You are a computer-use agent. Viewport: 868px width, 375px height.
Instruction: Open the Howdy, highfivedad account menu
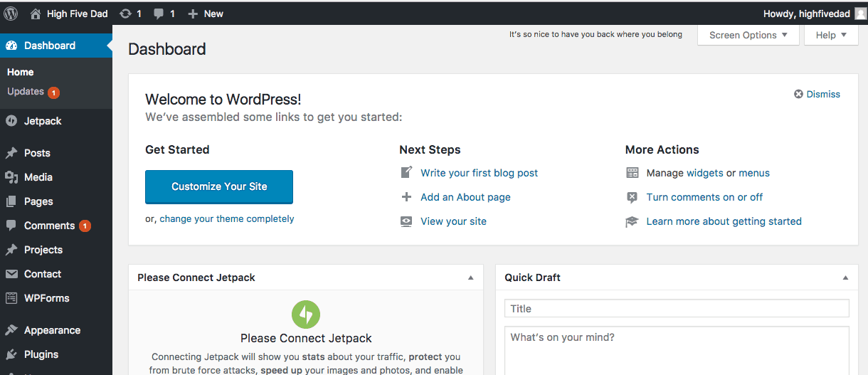tap(815, 14)
